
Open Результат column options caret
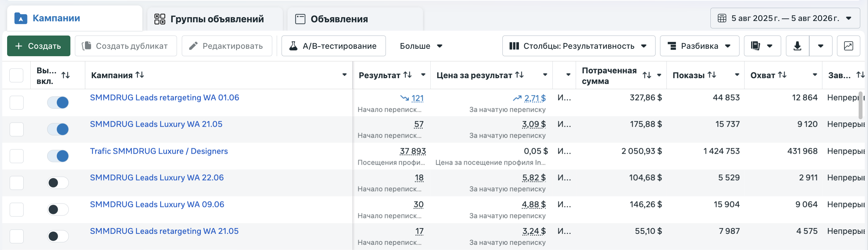423,75
